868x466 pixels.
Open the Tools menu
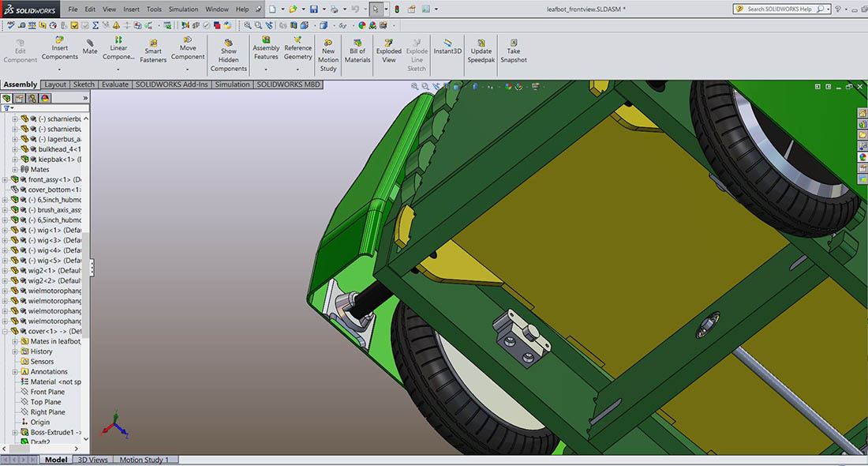[154, 9]
